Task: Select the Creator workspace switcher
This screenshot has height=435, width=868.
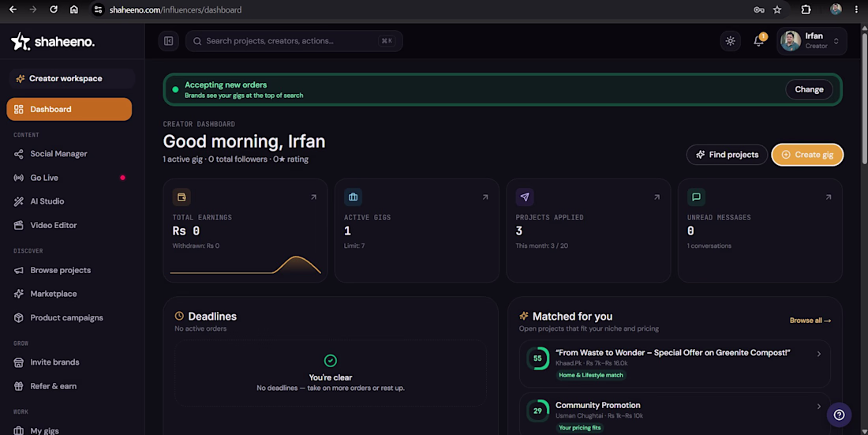Action: coord(72,79)
